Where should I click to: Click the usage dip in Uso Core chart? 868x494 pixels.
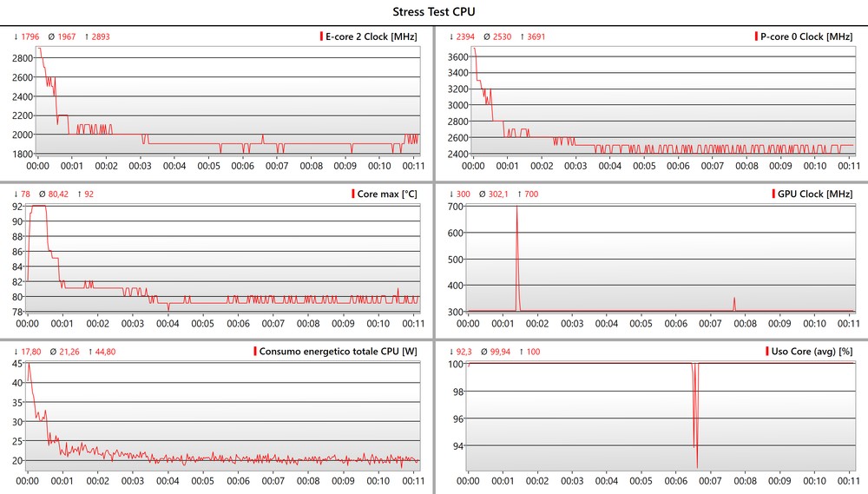click(x=696, y=451)
